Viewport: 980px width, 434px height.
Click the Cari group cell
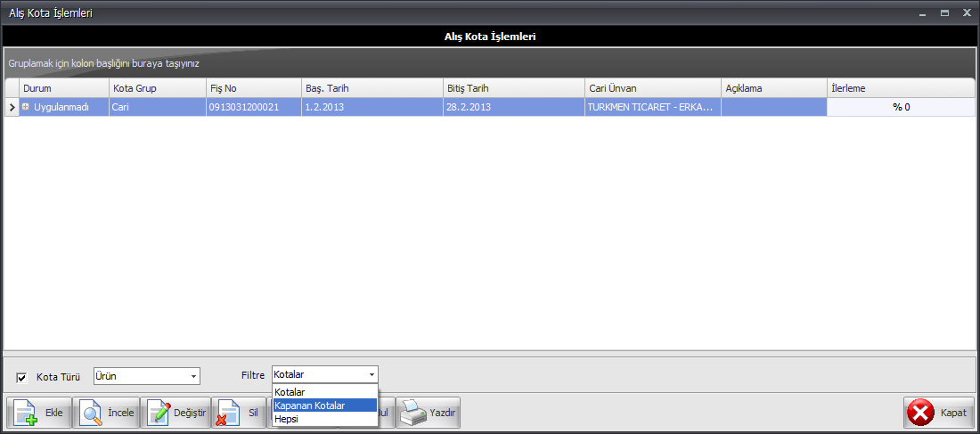[158, 107]
